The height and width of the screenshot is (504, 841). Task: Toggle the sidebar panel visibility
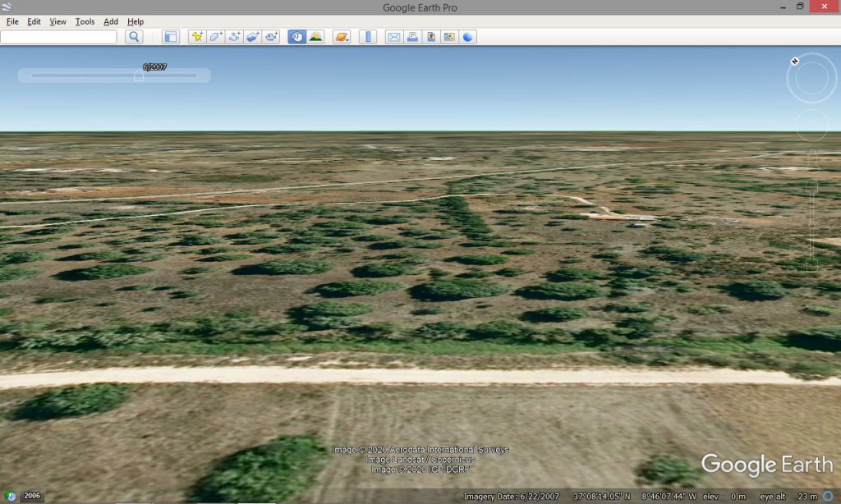point(170,37)
